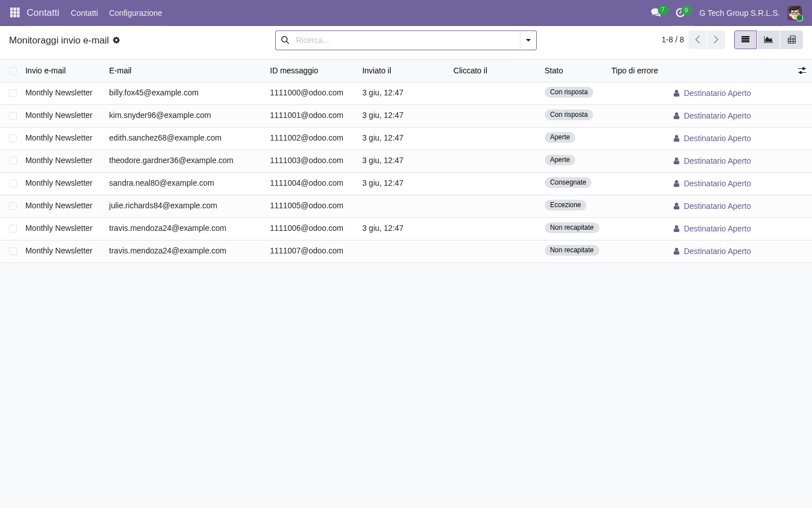Click Non recapitate badge in 1111006 row

(x=572, y=227)
